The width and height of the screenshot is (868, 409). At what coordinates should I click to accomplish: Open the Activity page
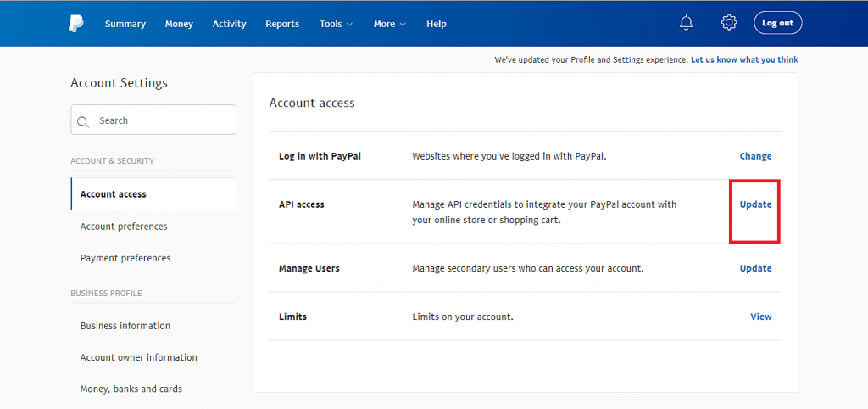click(x=229, y=24)
